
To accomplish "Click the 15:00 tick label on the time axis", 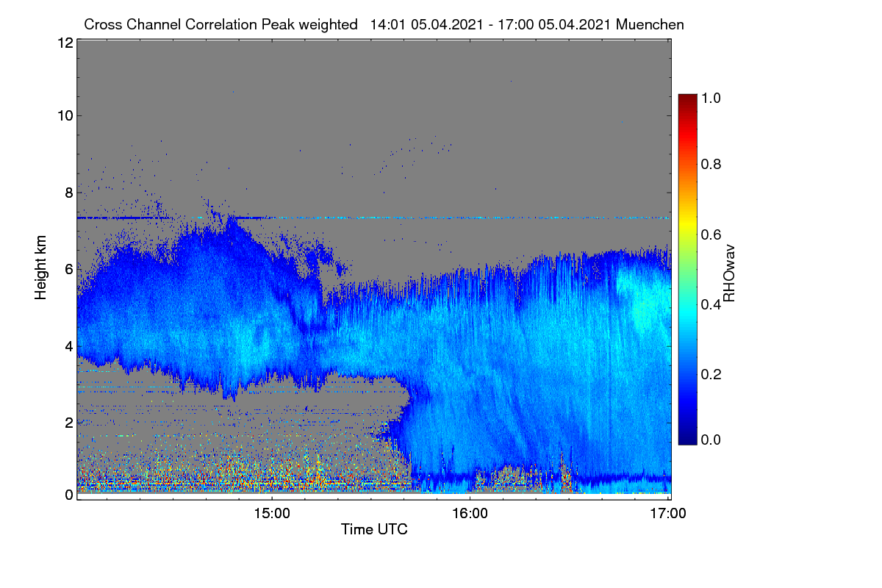I will pyautogui.click(x=272, y=514).
